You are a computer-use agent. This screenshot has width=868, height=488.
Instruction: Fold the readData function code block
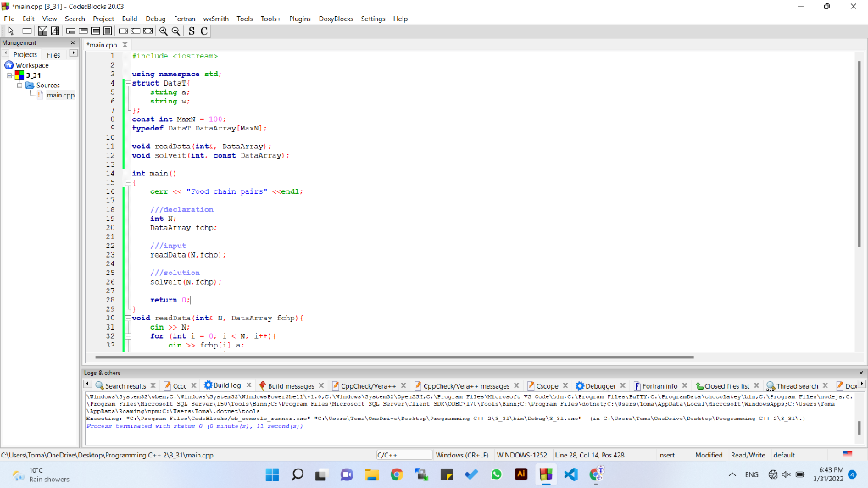click(x=127, y=318)
